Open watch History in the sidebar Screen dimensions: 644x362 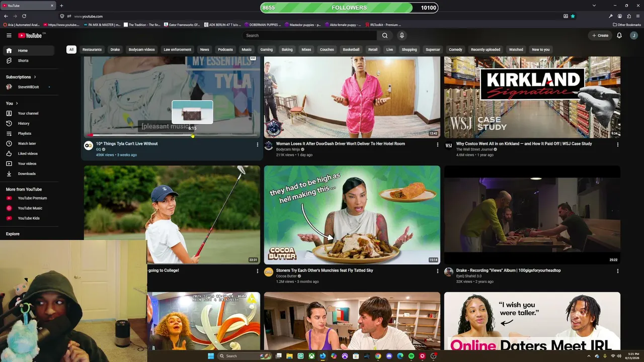(29, 123)
